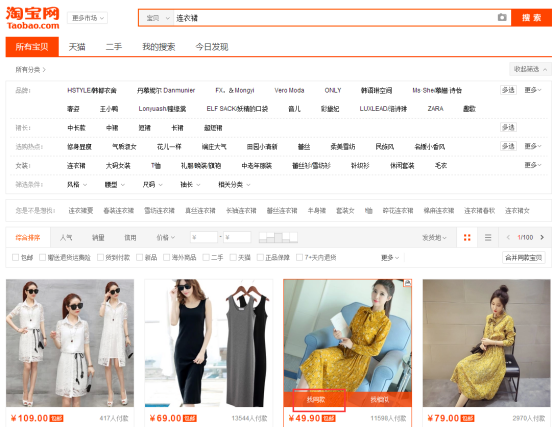
Task: Open the 价格 price sort dropdown
Action: (166, 238)
